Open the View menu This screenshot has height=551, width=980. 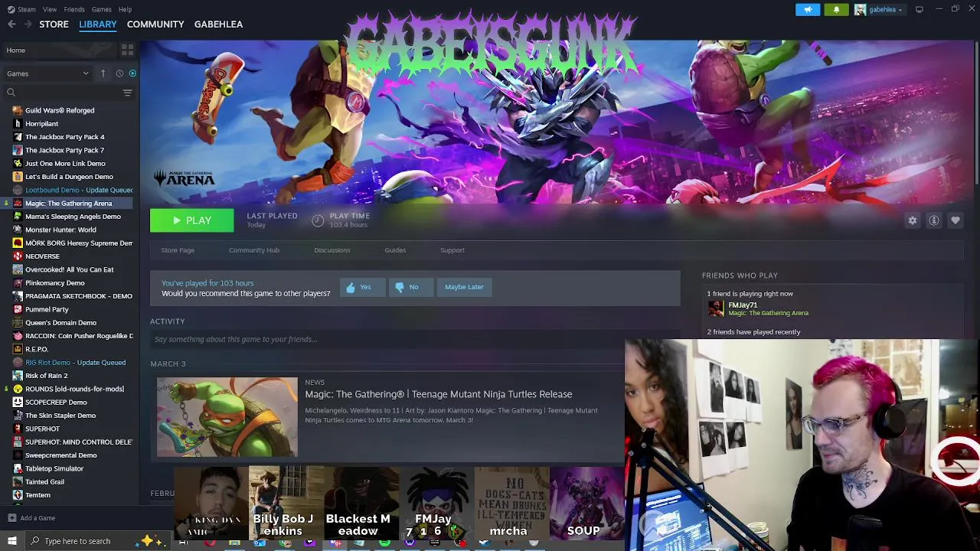click(50, 9)
